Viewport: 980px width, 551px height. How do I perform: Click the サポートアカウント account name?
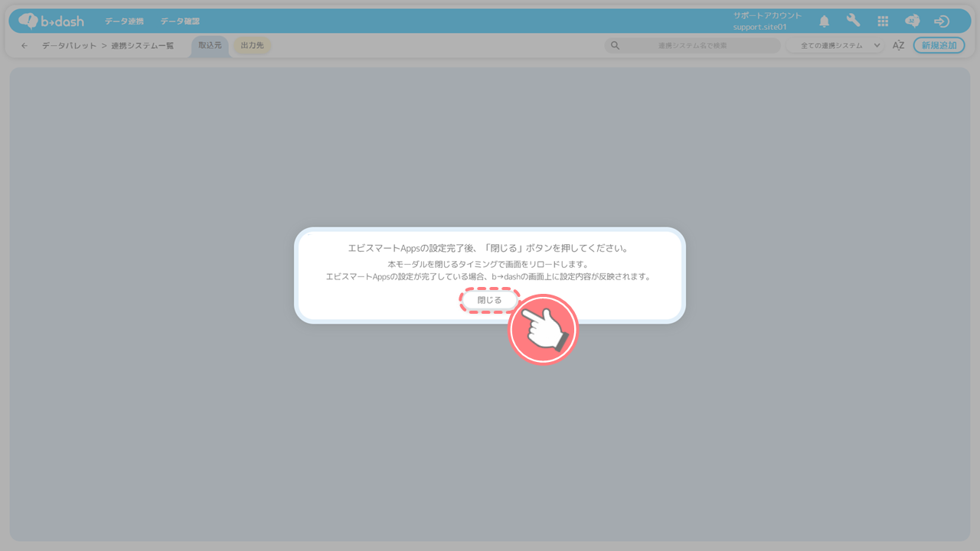pos(767,15)
